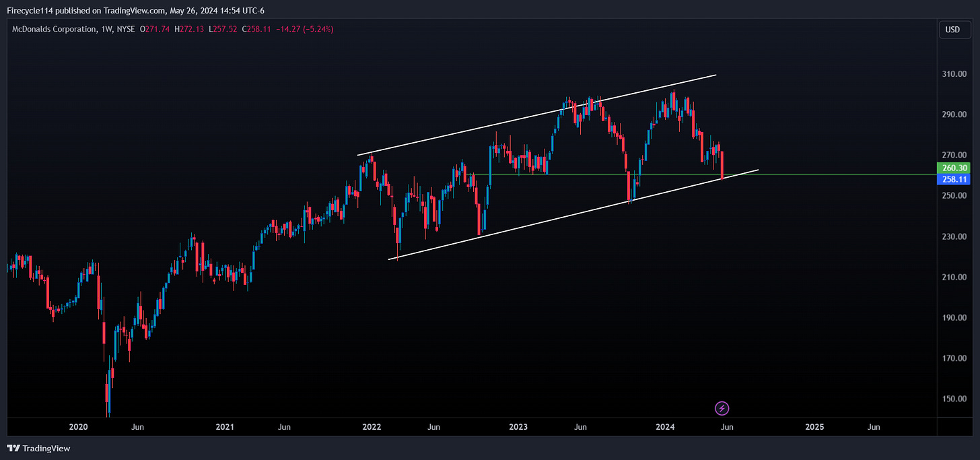
Task: Click the 230.00 price axis label
Action: point(954,236)
